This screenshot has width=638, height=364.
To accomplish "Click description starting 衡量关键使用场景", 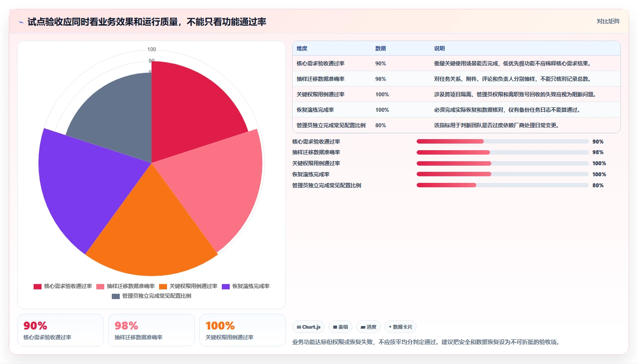I will (513, 64).
